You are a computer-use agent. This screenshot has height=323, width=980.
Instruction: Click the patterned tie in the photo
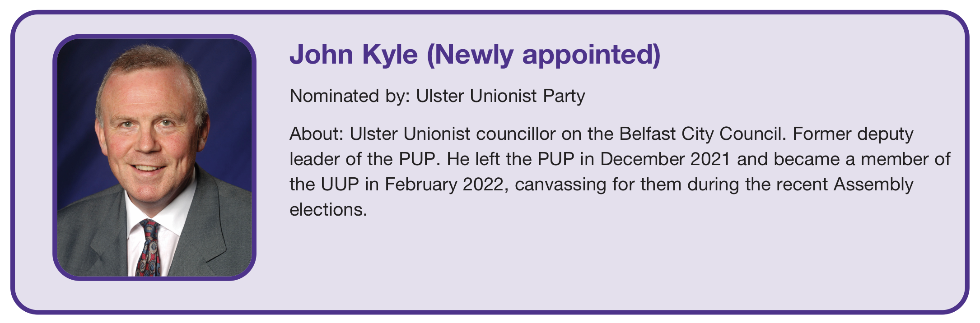pos(148,249)
